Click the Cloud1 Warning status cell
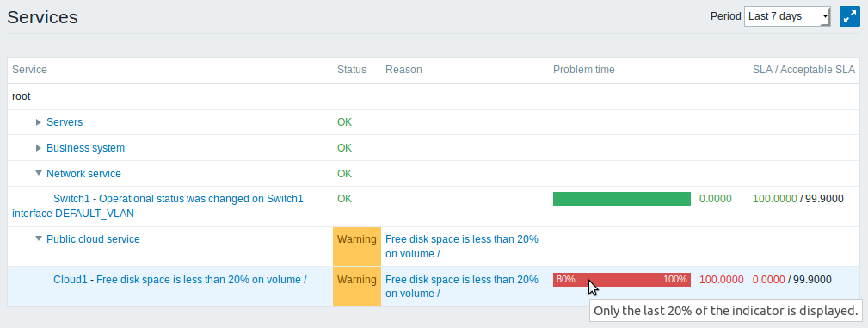868x328 pixels. pos(357,287)
